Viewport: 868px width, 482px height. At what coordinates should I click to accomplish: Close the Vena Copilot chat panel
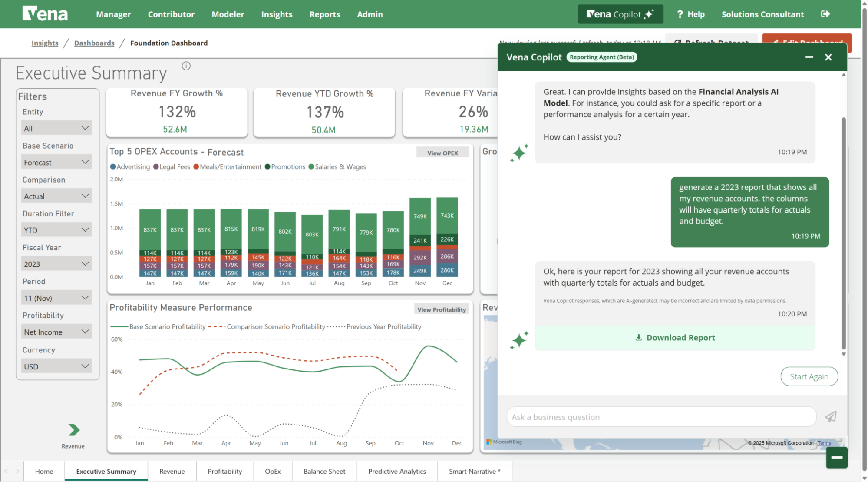click(x=828, y=57)
